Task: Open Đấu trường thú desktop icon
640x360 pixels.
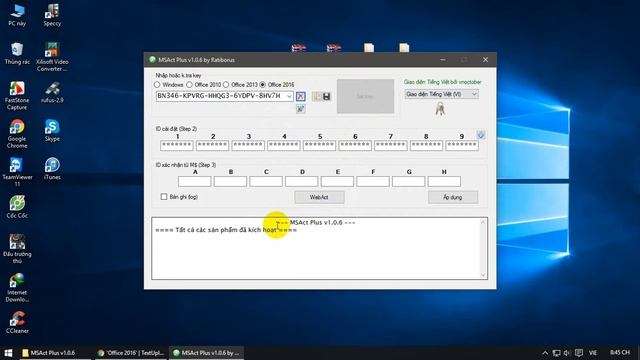Action: (x=17, y=248)
